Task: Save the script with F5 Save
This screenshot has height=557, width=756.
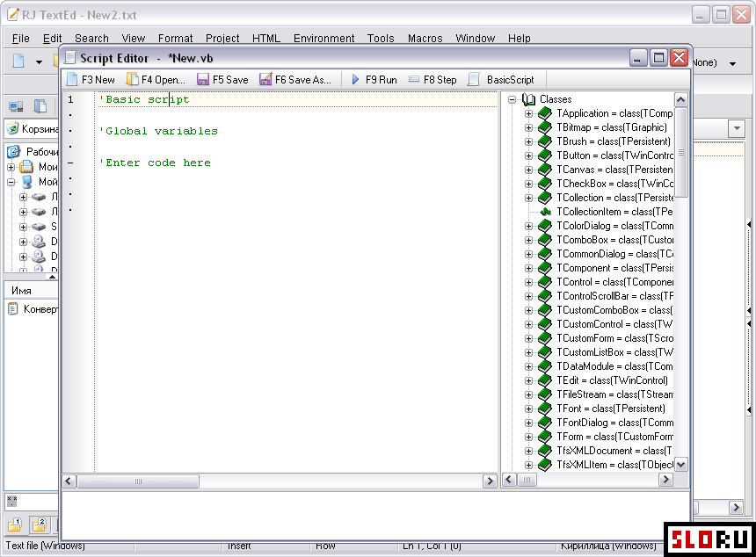Action: coord(222,79)
